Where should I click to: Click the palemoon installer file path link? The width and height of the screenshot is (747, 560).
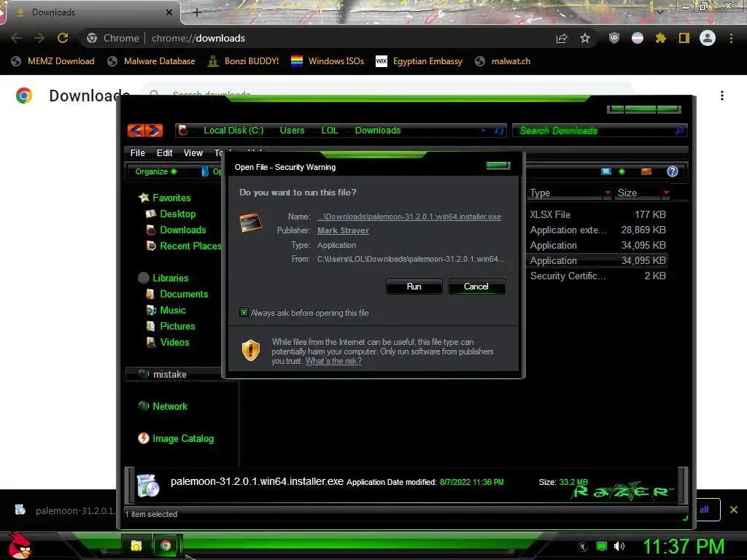(409, 217)
